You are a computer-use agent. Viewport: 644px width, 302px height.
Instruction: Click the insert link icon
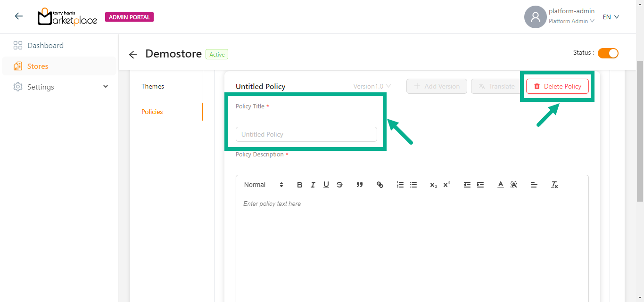coord(380,185)
